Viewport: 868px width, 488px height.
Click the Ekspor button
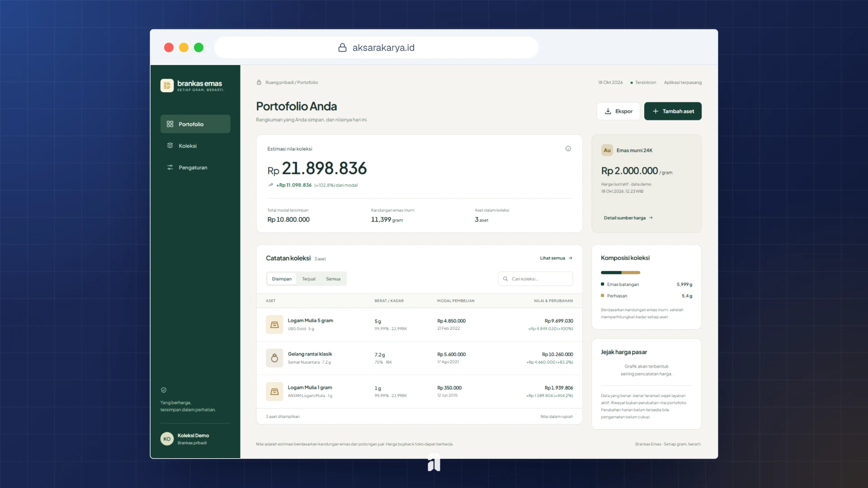[618, 111]
